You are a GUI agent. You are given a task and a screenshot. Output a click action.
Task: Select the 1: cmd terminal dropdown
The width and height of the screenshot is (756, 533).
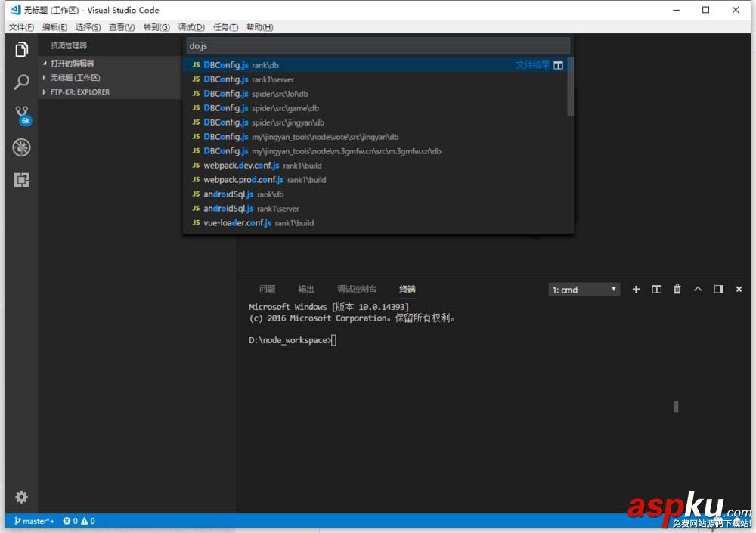pos(584,290)
